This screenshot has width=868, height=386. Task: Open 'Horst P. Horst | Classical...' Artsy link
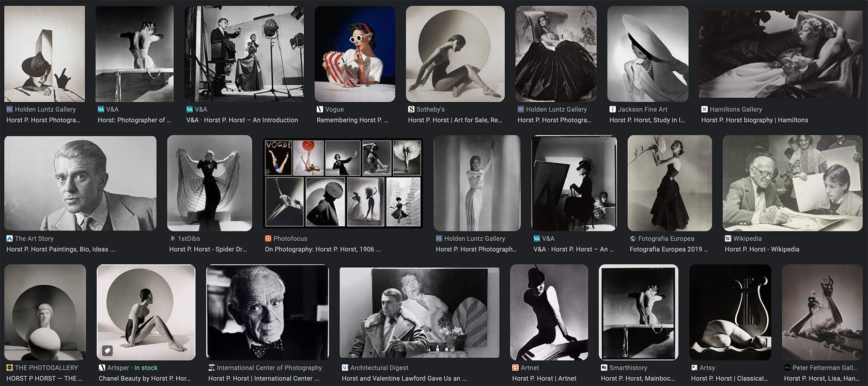730,378
